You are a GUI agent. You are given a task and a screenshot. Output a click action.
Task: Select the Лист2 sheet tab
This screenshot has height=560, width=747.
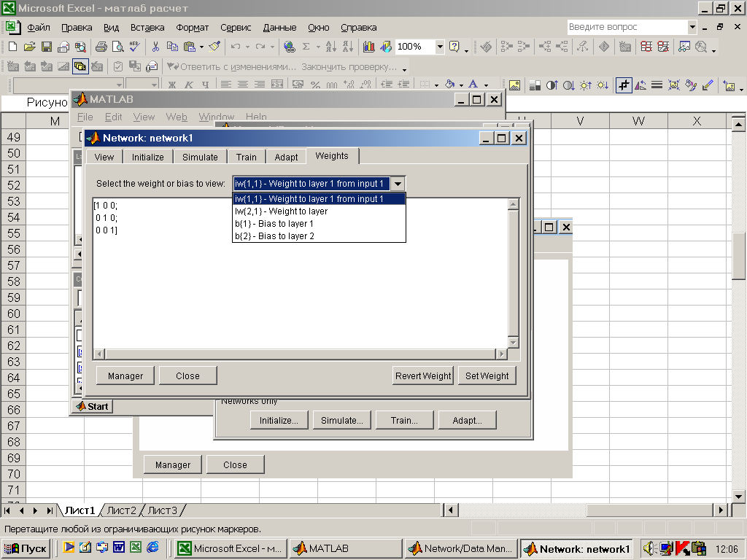click(x=122, y=510)
